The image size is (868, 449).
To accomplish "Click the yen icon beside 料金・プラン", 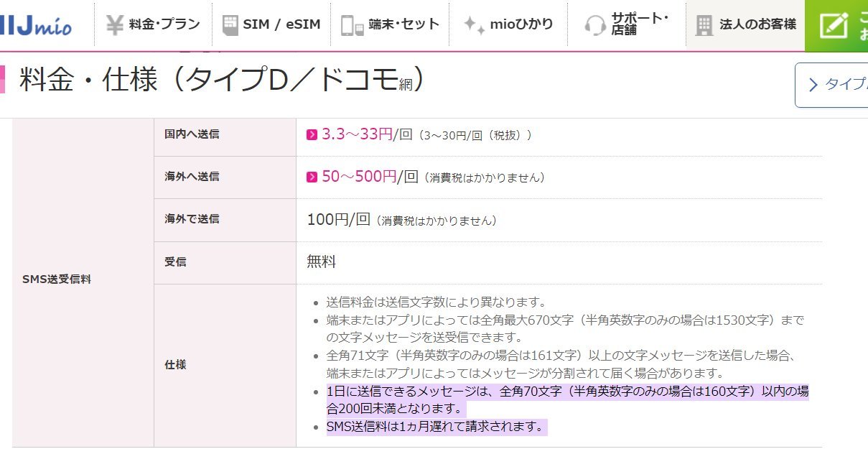I will click(x=115, y=24).
